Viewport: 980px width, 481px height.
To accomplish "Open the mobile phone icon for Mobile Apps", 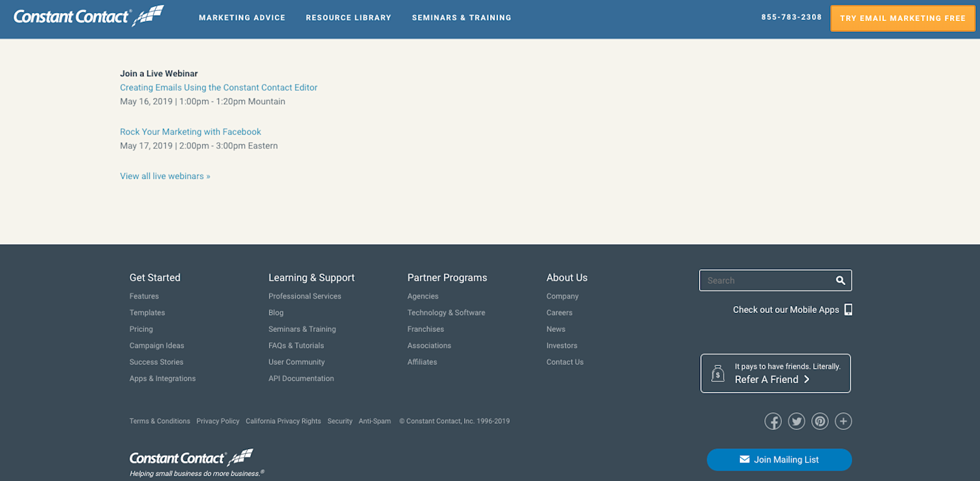I will (848, 310).
